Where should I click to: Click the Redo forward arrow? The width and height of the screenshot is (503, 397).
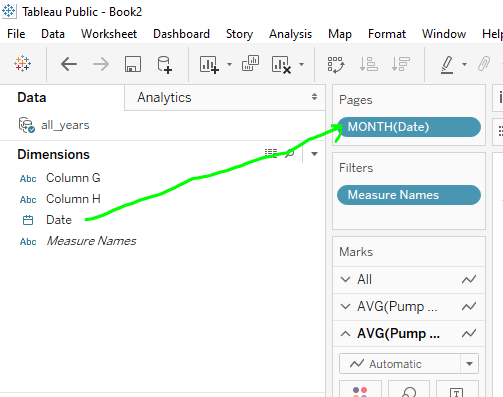[101, 64]
